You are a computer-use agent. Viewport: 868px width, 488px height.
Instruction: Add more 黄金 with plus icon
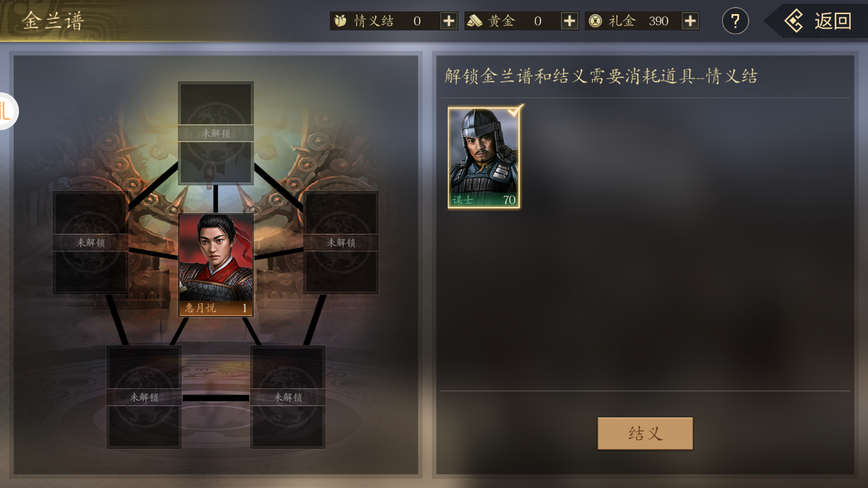pos(569,21)
